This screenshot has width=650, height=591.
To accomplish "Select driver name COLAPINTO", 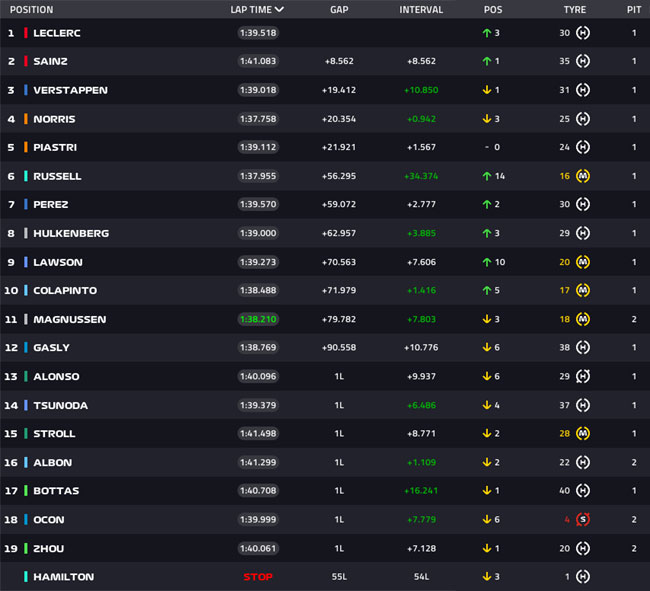I will [65, 290].
